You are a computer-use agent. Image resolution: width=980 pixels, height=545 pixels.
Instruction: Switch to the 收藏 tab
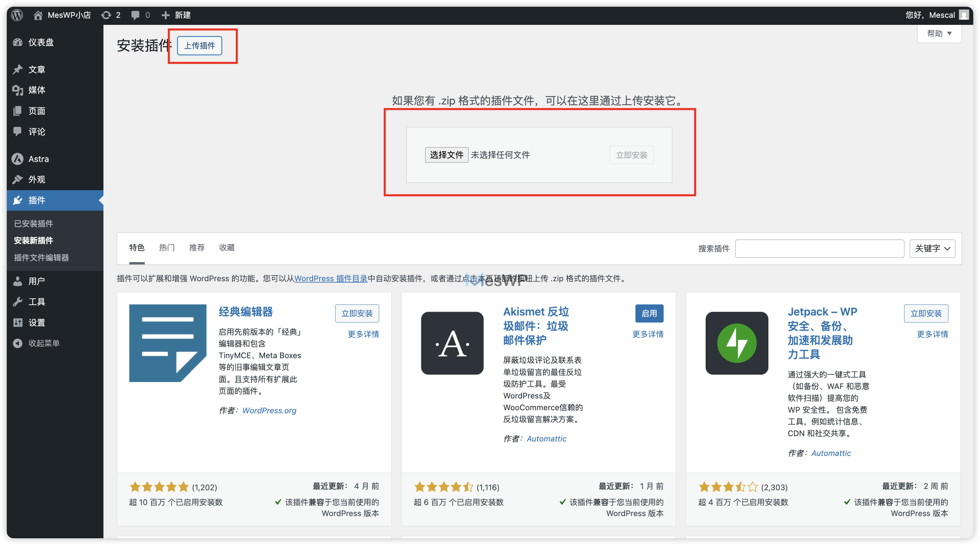click(227, 248)
